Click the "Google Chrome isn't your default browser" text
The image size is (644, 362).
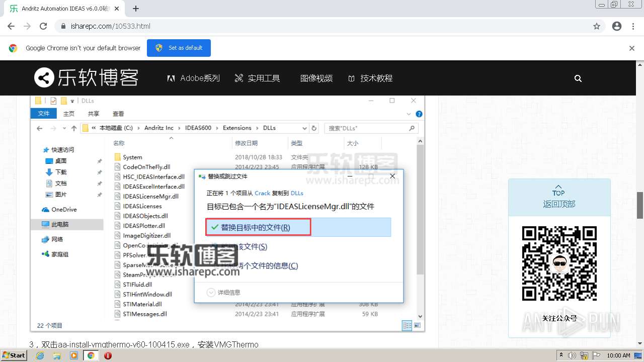point(83,48)
